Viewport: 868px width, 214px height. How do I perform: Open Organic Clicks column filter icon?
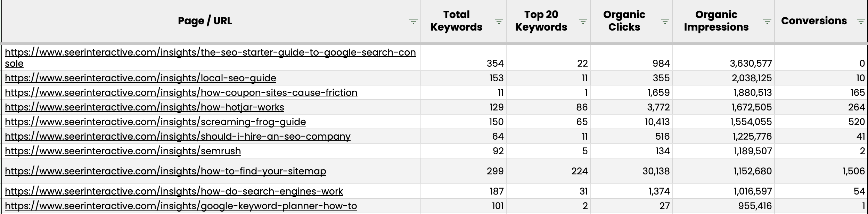[x=665, y=21]
